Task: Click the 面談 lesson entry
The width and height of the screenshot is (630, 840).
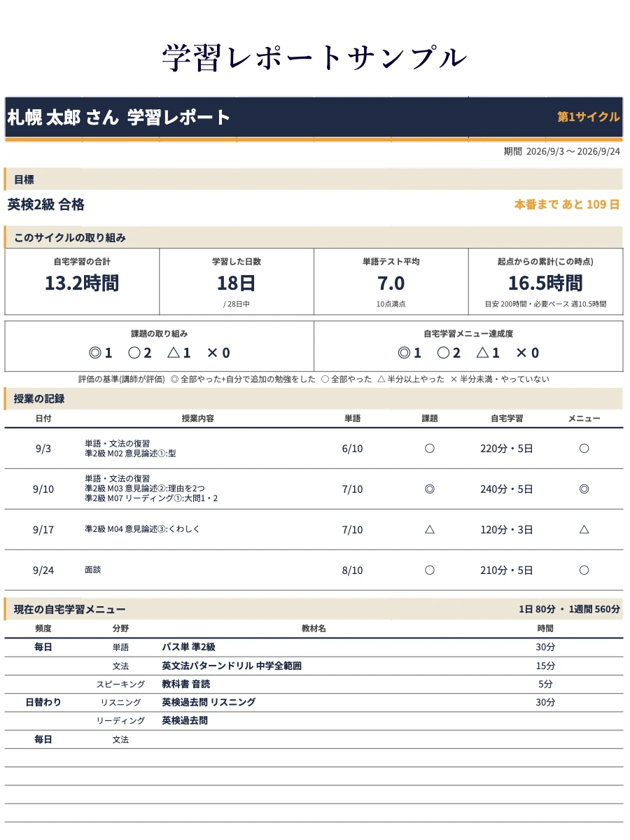Action: pyautogui.click(x=93, y=570)
